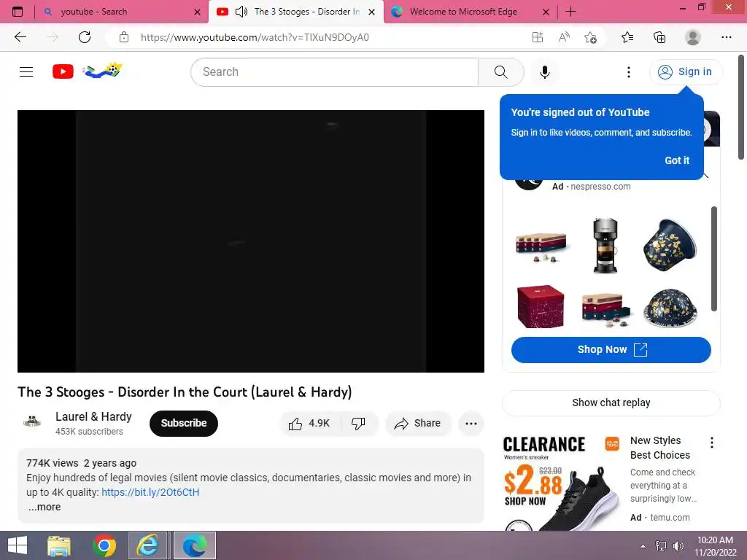Expand description with ...more

click(x=44, y=507)
